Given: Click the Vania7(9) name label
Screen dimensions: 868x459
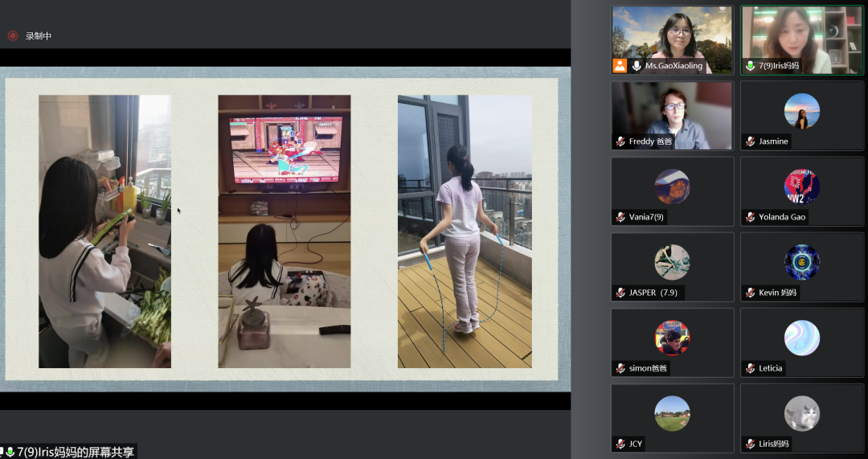Looking at the screenshot, I should [646, 217].
